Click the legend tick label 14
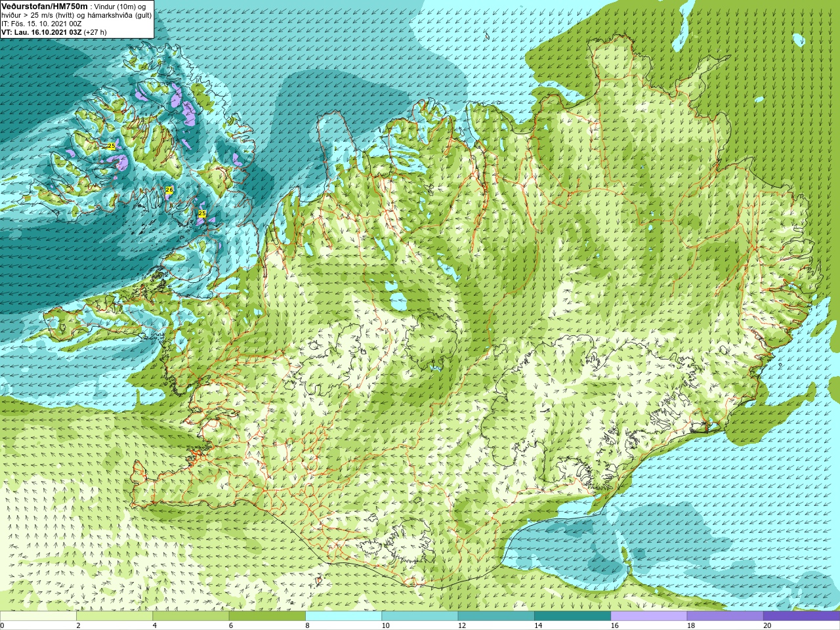This screenshot has width=840, height=630. (x=538, y=625)
